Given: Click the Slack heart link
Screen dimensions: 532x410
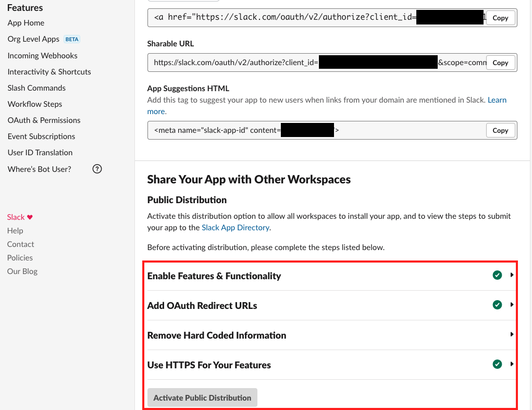Looking at the screenshot, I should pyautogui.click(x=20, y=217).
